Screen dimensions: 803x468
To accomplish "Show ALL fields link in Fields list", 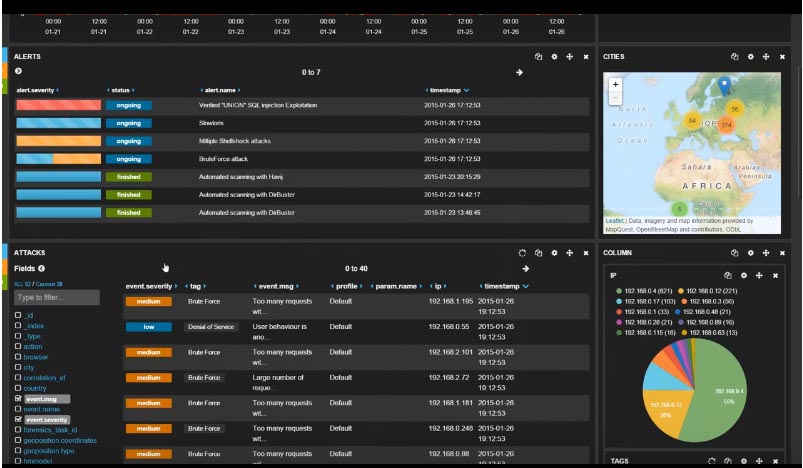I will pyautogui.click(x=20, y=285).
